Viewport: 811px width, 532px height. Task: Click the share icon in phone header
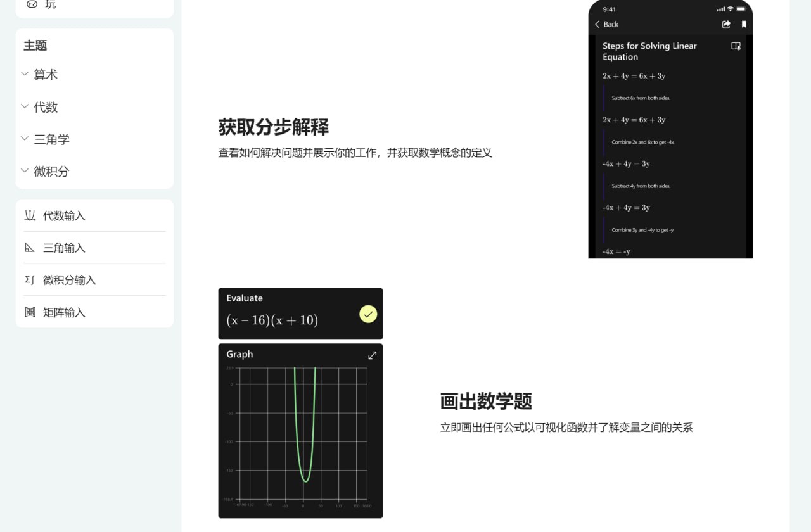point(726,24)
